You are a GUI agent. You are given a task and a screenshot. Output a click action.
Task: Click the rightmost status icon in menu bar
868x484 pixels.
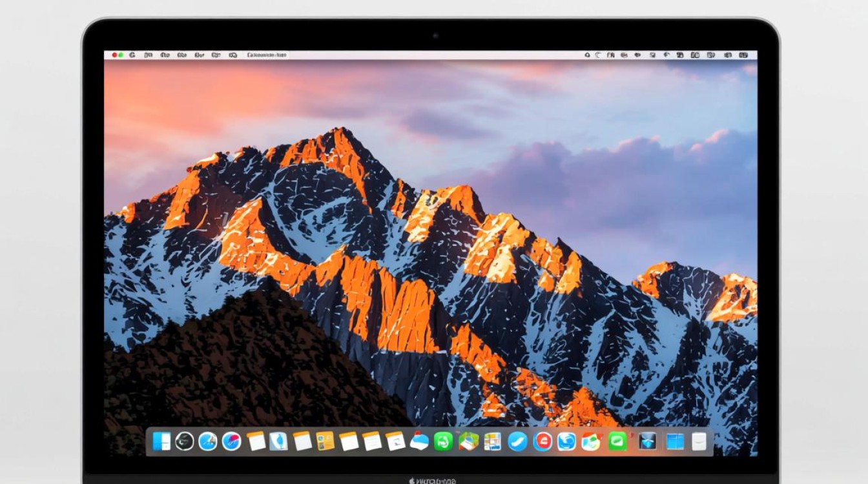coord(745,55)
